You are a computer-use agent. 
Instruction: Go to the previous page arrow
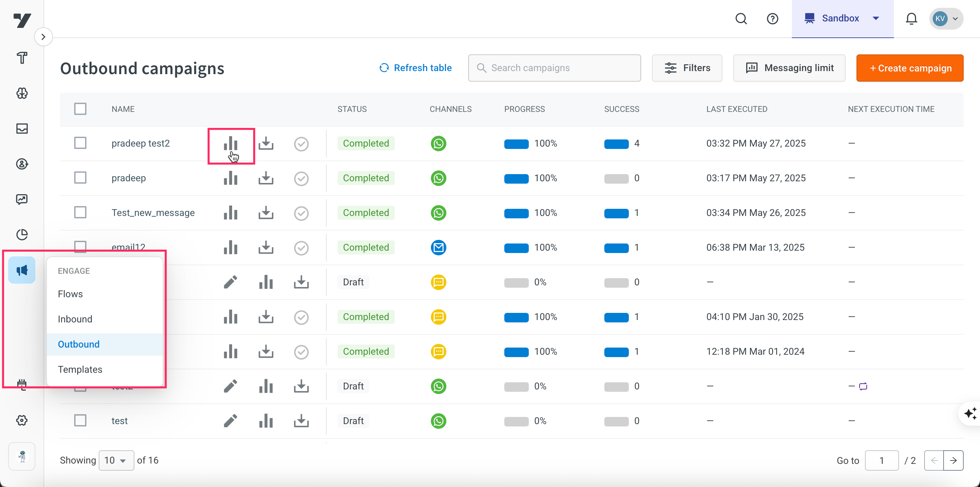(x=934, y=460)
